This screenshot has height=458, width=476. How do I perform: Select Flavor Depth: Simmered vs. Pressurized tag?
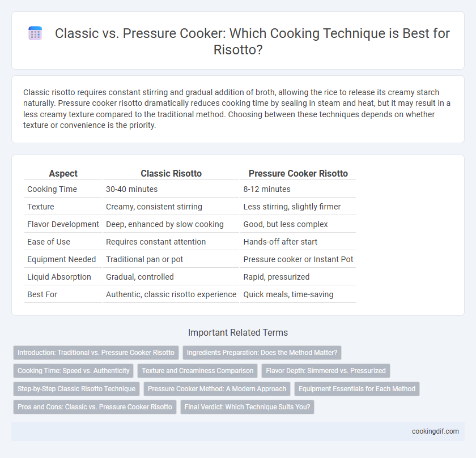[x=326, y=371]
